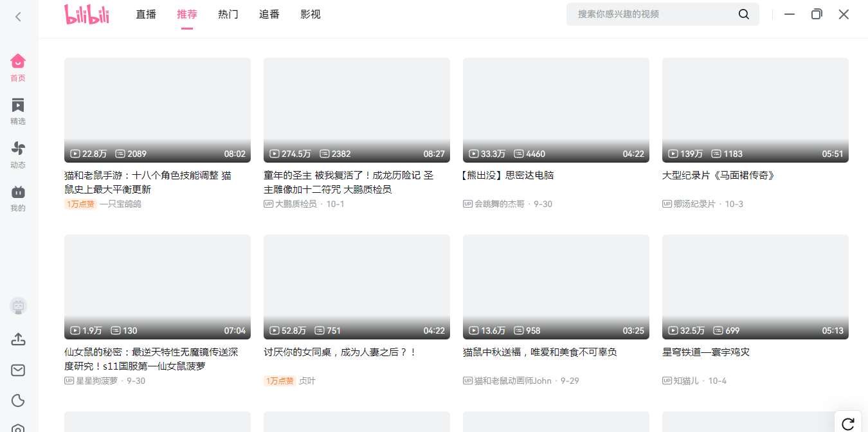868x432 pixels.
Task: Go to the 追番 tab
Action: point(269,14)
